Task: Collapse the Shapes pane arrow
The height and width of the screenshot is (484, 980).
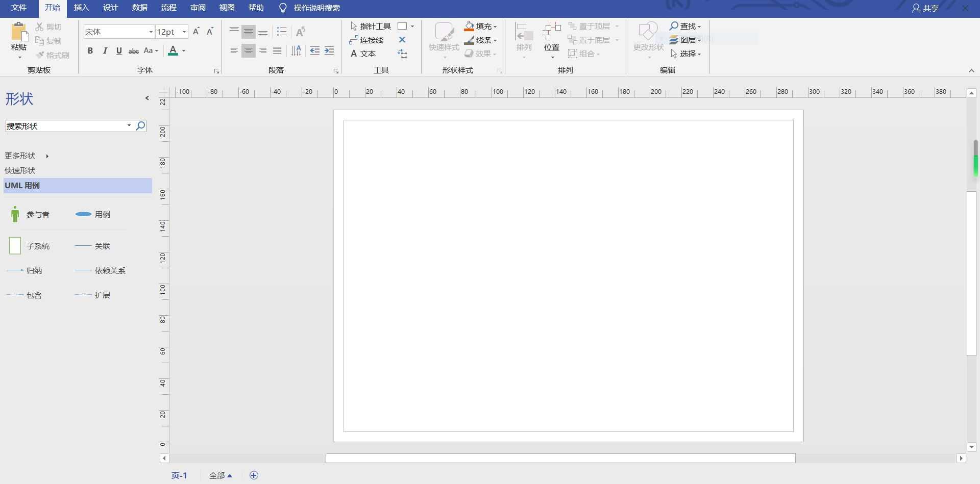Action: click(x=147, y=98)
